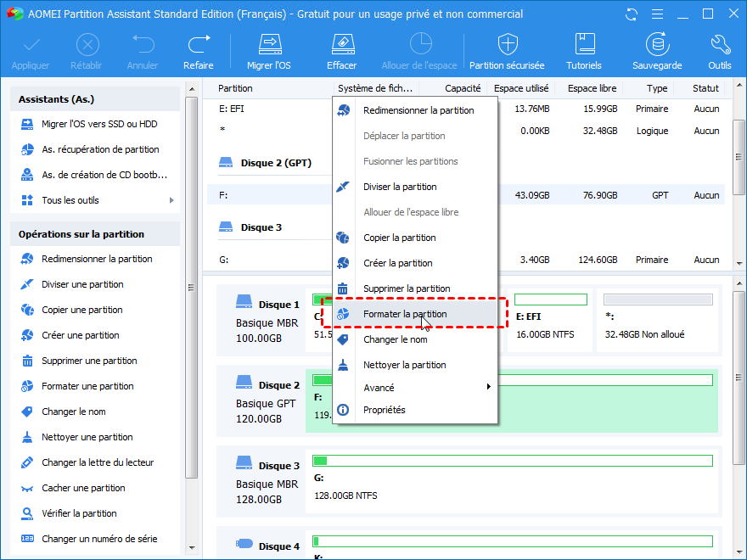This screenshot has height=560, width=747.
Task: Click Vérifier la partition in sidebar
Action: [x=79, y=513]
